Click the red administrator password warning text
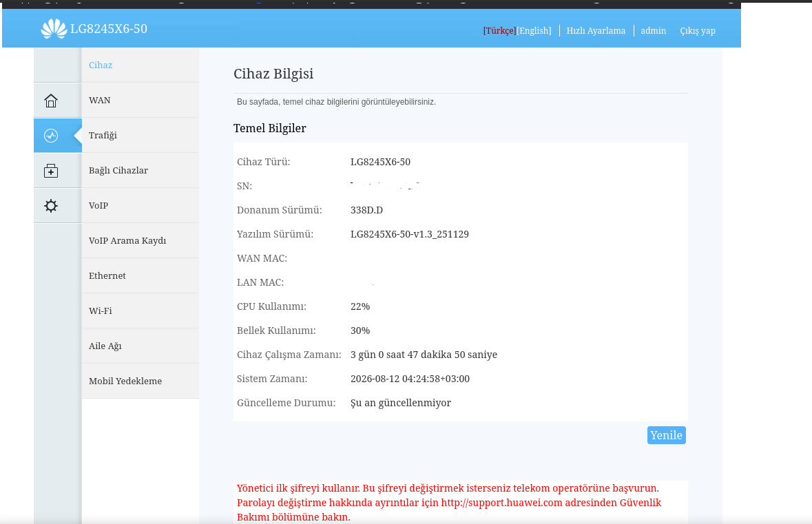The height and width of the screenshot is (524, 812). pos(449,503)
